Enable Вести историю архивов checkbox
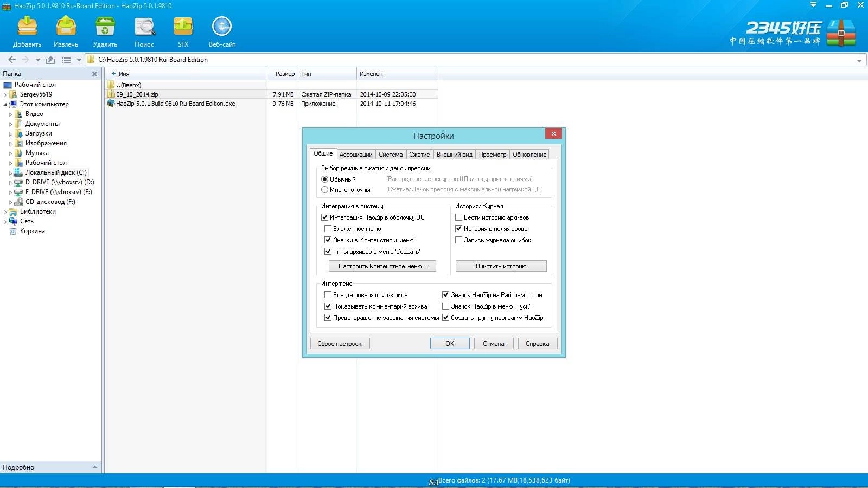 [x=458, y=217]
